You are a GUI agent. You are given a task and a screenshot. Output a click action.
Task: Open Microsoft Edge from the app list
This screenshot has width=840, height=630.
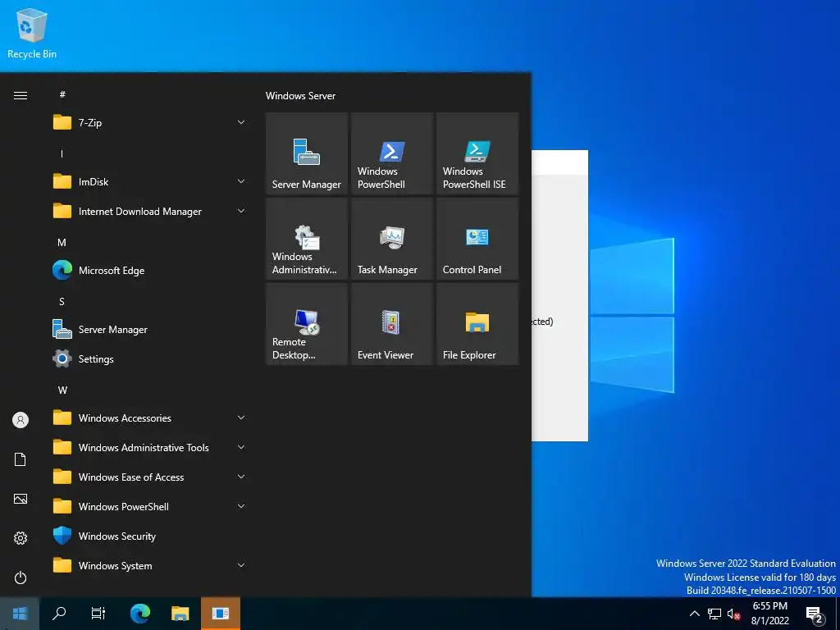point(150,271)
